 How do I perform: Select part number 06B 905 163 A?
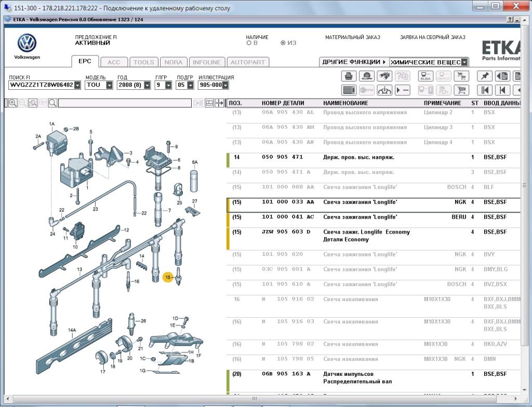pyautogui.click(x=286, y=374)
